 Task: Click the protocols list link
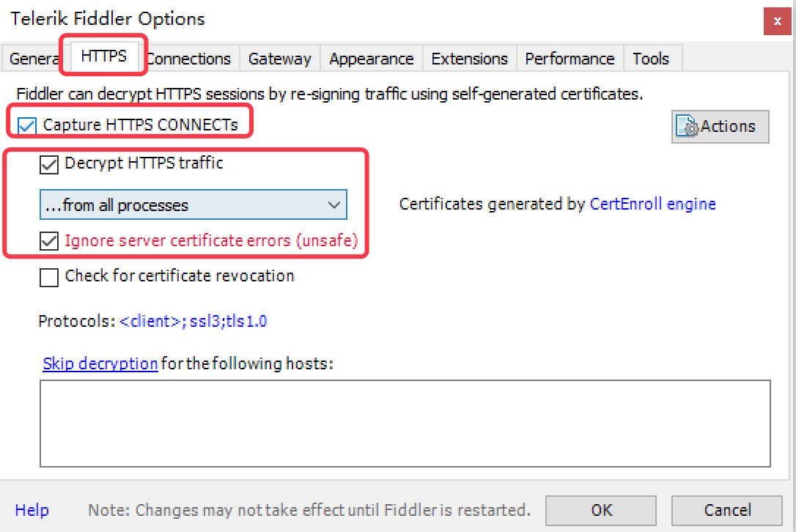click(x=193, y=321)
